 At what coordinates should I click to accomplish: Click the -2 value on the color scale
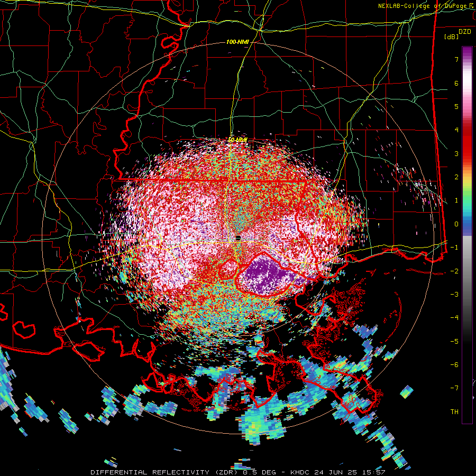454,271
